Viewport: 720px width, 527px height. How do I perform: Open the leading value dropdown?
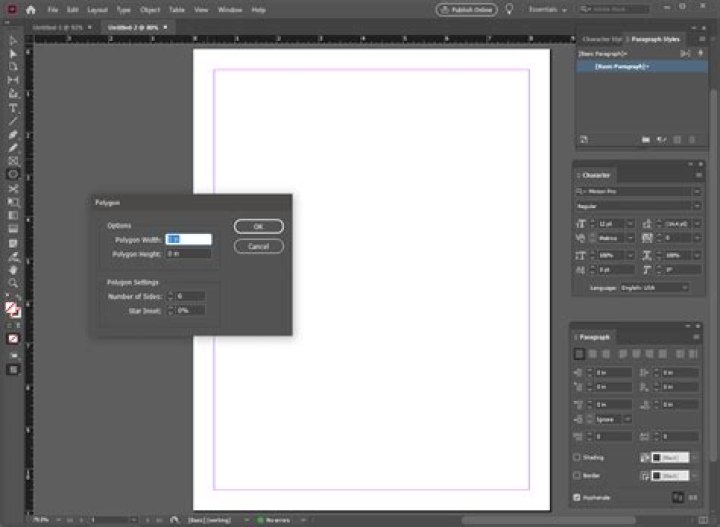click(x=697, y=224)
